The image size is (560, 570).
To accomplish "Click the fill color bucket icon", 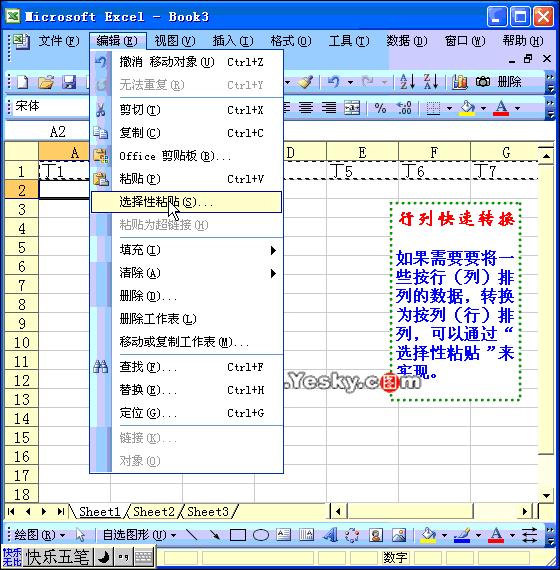I will [x=467, y=108].
